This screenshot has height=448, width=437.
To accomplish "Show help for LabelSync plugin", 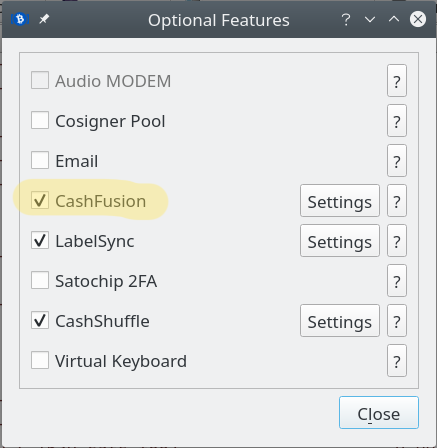I will click(x=397, y=241).
